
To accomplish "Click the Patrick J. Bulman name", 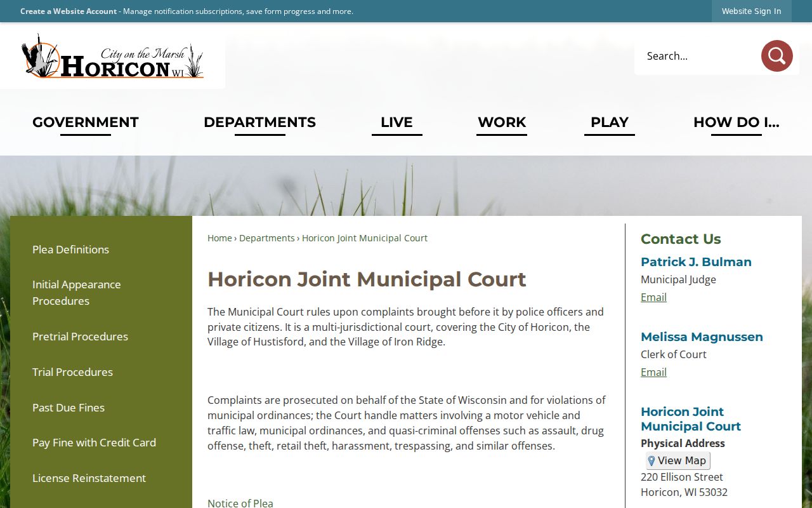I will point(696,262).
